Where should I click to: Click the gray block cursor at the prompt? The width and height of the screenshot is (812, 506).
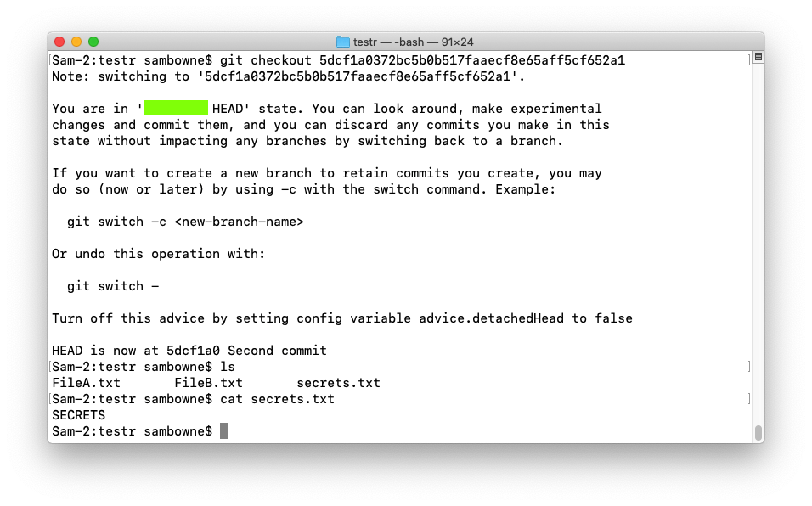tap(224, 431)
